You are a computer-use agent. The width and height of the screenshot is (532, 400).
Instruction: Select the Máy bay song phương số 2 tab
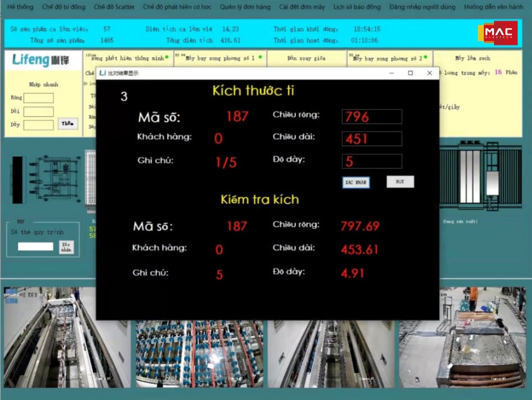tap(389, 58)
